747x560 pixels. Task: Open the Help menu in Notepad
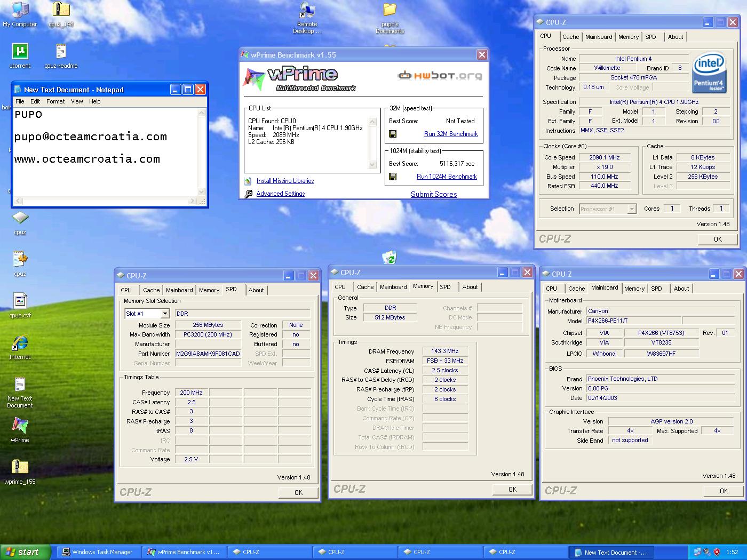click(x=94, y=101)
